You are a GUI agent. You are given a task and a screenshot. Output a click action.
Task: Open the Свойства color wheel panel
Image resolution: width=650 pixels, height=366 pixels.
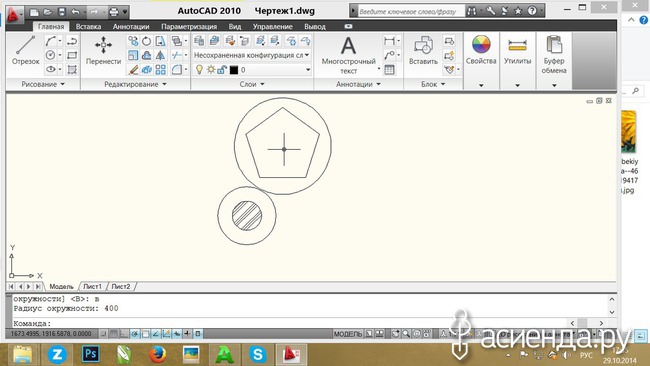(481, 50)
